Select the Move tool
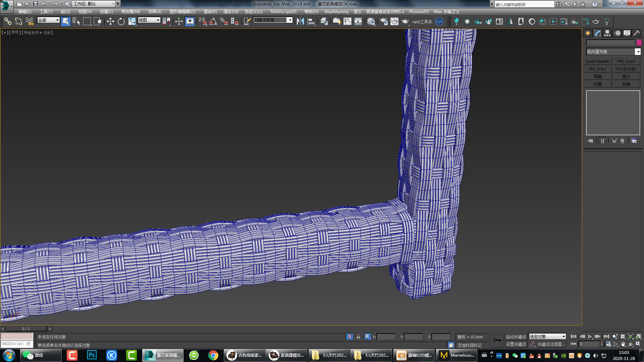The width and height of the screenshot is (644, 362). (x=110, y=21)
